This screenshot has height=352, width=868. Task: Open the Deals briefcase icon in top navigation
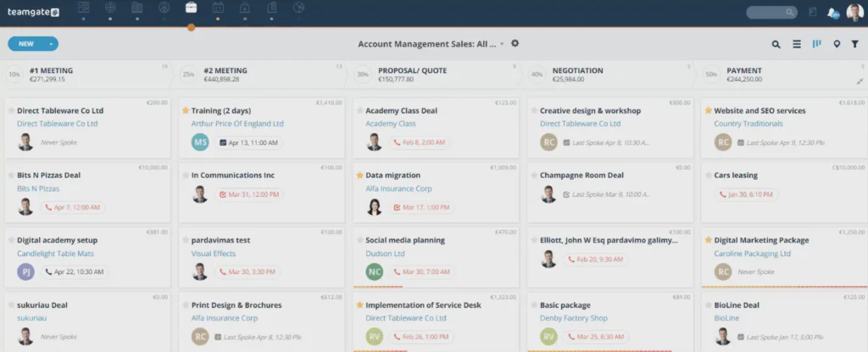[191, 8]
